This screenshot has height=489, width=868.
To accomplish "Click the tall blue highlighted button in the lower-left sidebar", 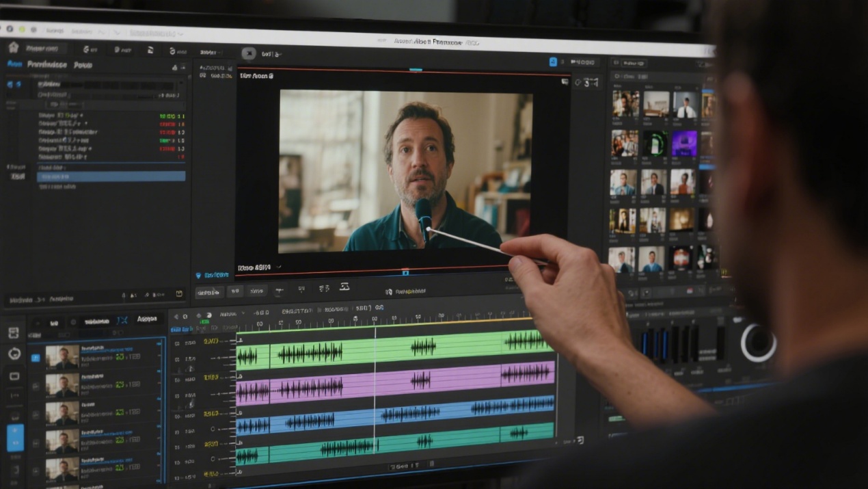I will pyautogui.click(x=15, y=438).
